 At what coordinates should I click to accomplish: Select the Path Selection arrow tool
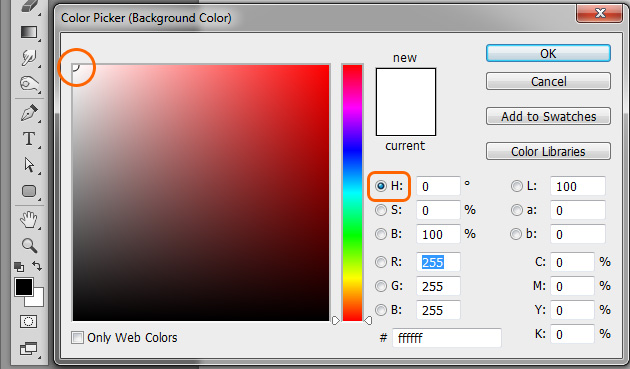[29, 165]
